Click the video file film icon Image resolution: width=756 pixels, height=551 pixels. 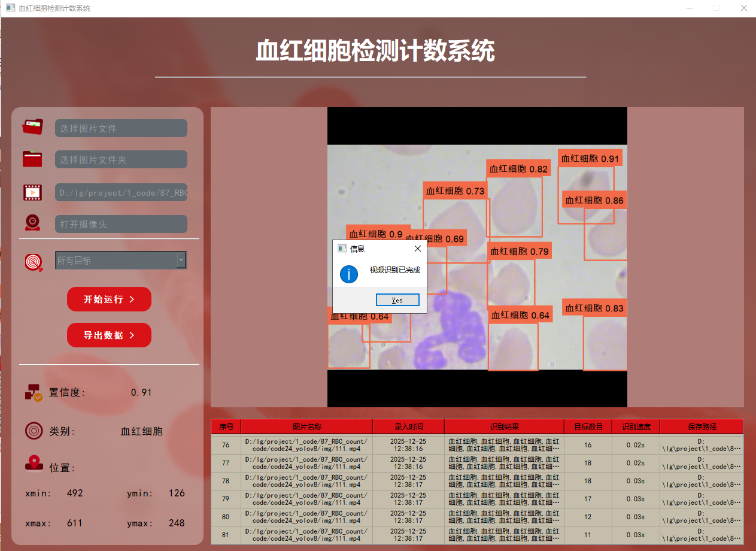[32, 192]
